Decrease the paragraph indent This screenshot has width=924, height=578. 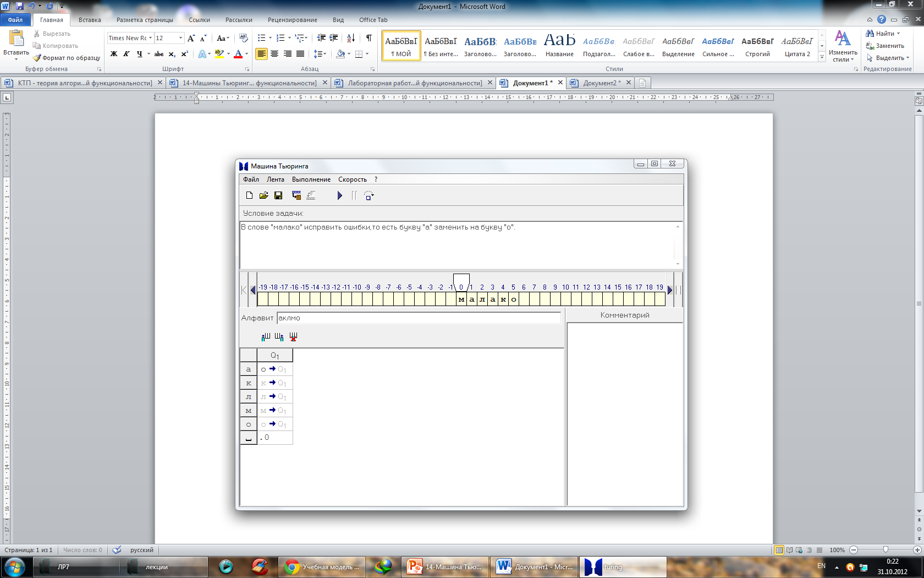pos(321,38)
